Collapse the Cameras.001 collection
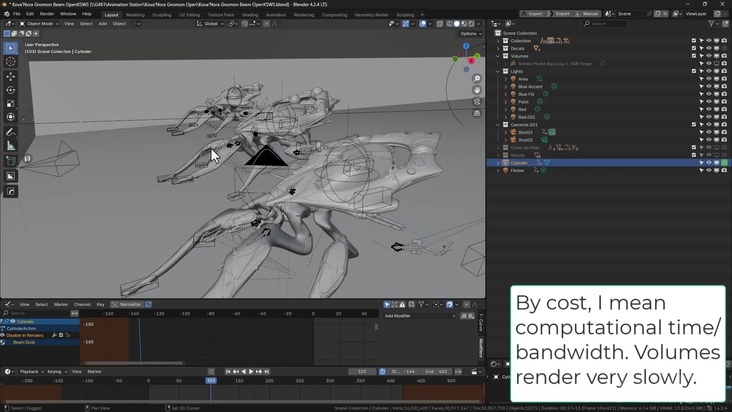Screen dimensions: 732x412 pos(498,125)
